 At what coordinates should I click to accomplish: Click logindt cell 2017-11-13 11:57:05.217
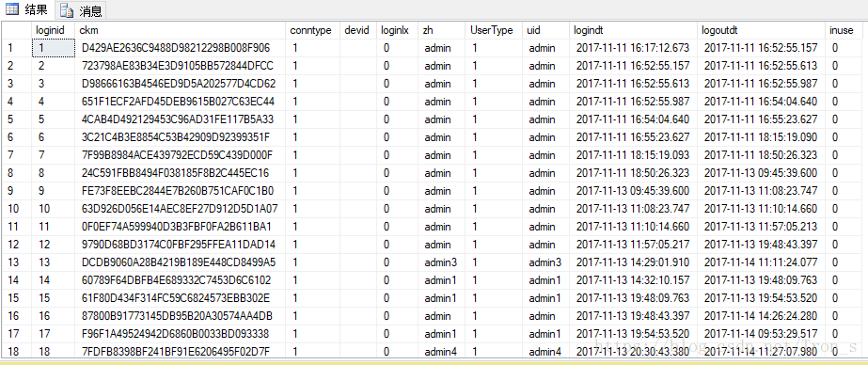tap(633, 245)
